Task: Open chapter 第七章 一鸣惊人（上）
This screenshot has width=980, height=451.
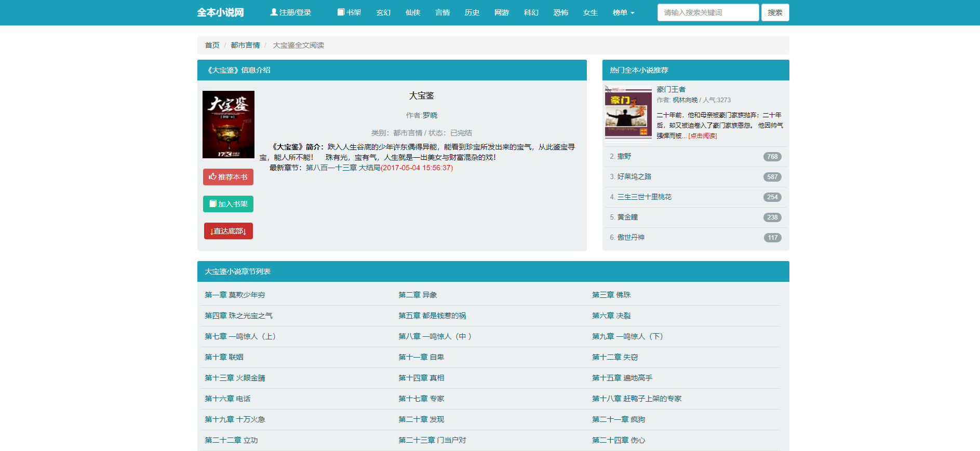Action: [242, 336]
